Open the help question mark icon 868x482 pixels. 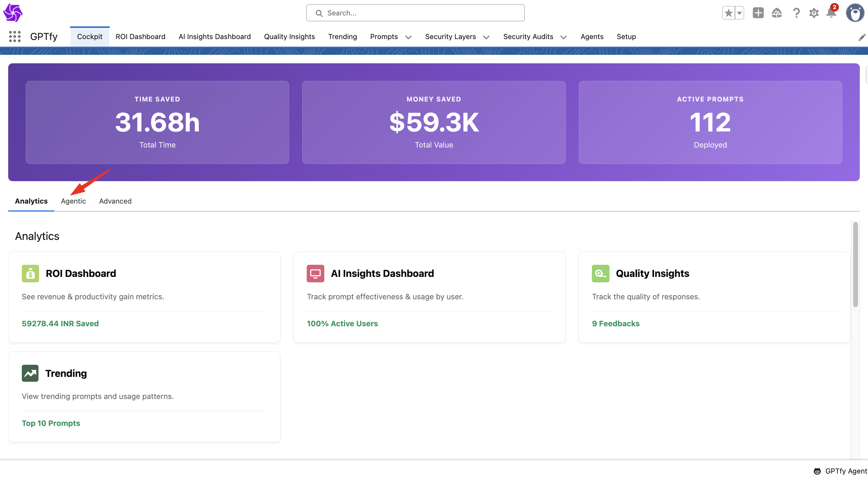796,13
